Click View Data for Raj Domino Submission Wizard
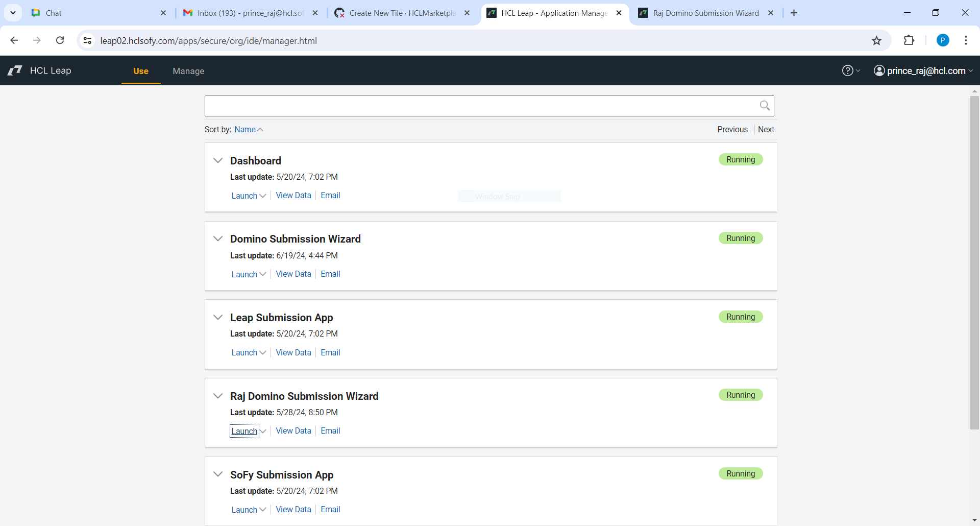 (x=293, y=431)
